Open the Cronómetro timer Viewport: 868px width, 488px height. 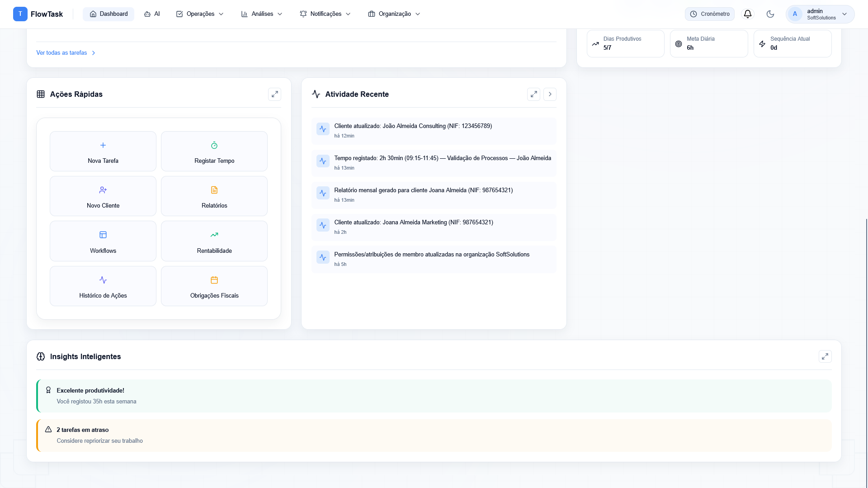[710, 14]
